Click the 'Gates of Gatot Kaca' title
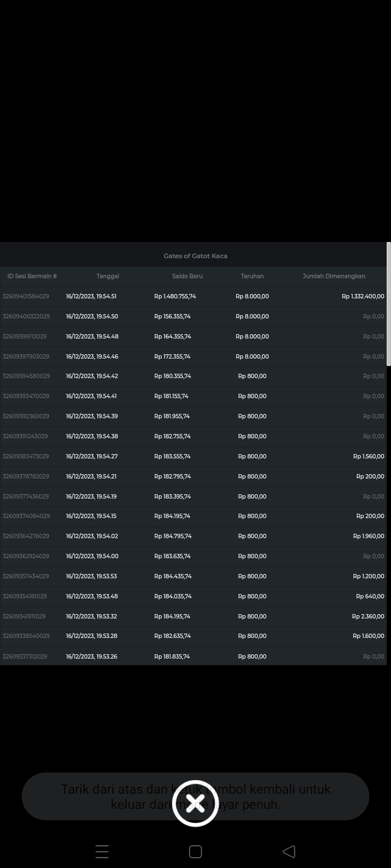Viewport: 391px width, 868px height. [195, 256]
